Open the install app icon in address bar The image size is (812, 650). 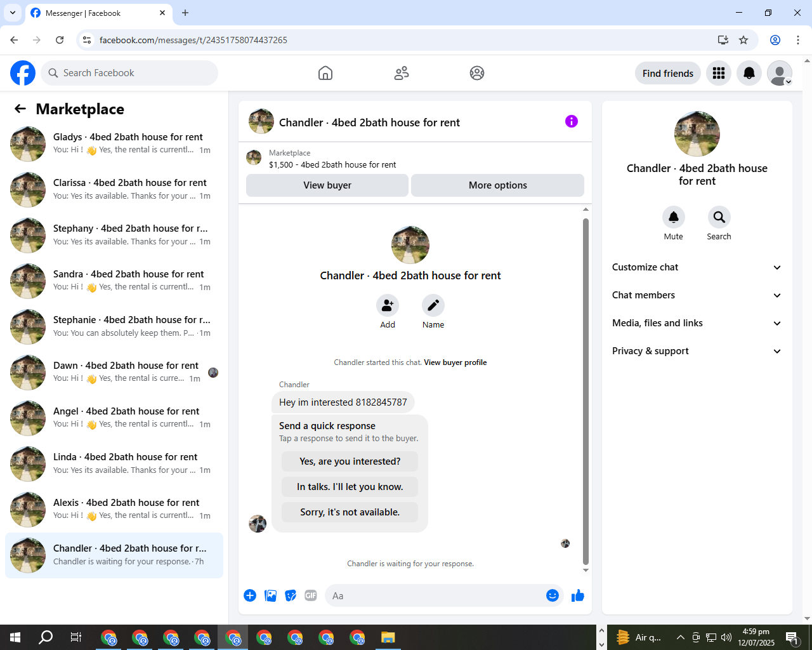coord(723,40)
